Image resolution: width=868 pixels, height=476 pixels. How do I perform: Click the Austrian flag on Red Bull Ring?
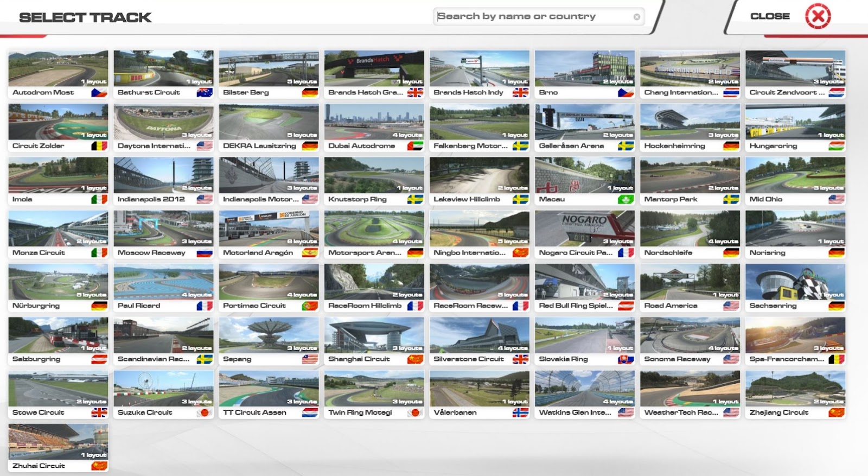click(x=626, y=306)
